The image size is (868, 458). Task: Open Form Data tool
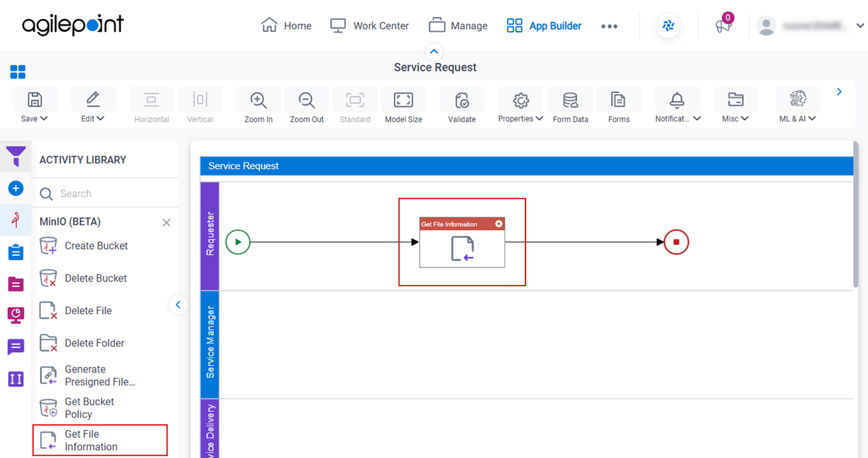[570, 100]
